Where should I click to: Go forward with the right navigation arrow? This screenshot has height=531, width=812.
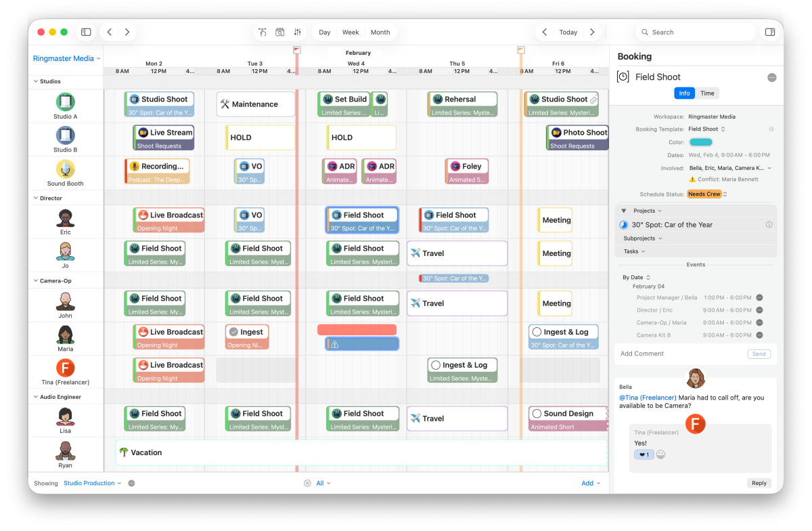(127, 32)
